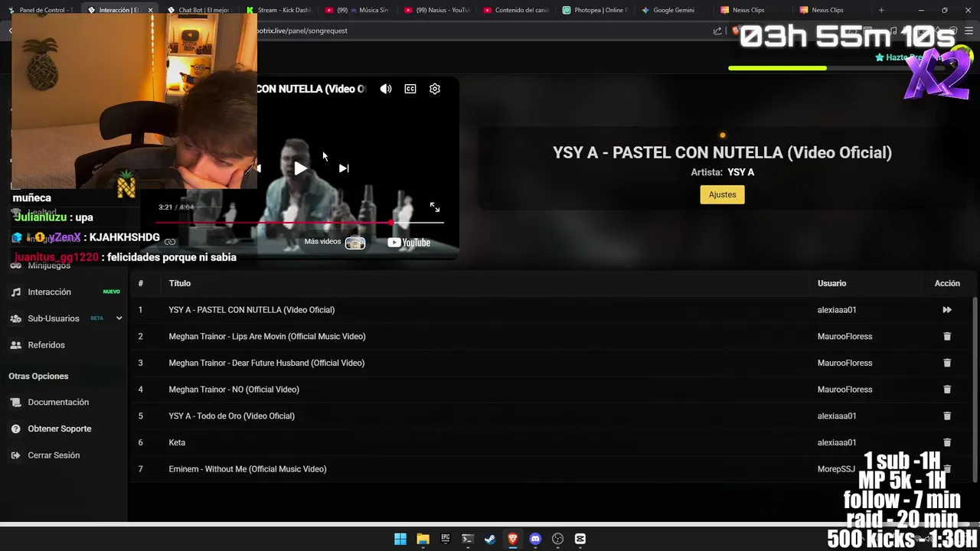Switch to Nasius - YouTube tab

(x=437, y=10)
